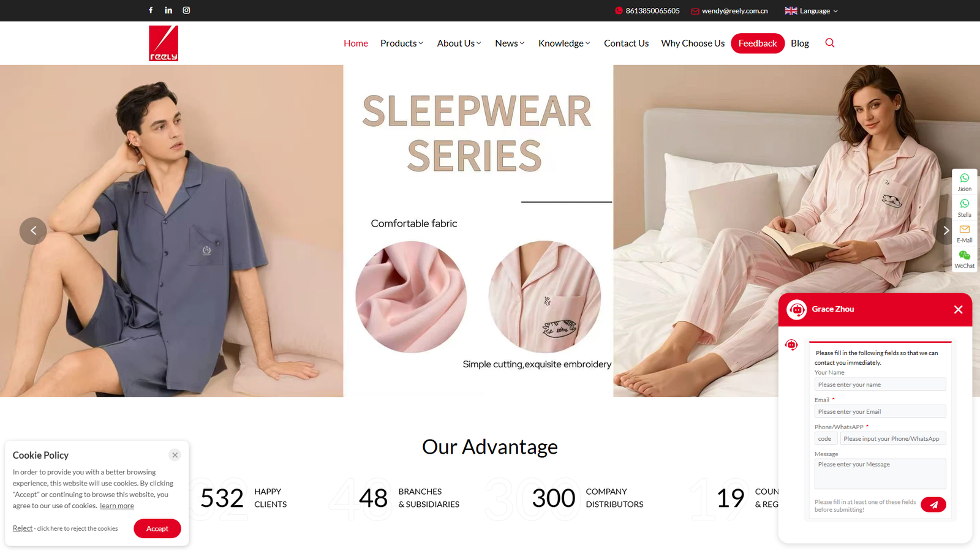
Task: Reject cookies via the Reject link
Action: (x=23, y=528)
